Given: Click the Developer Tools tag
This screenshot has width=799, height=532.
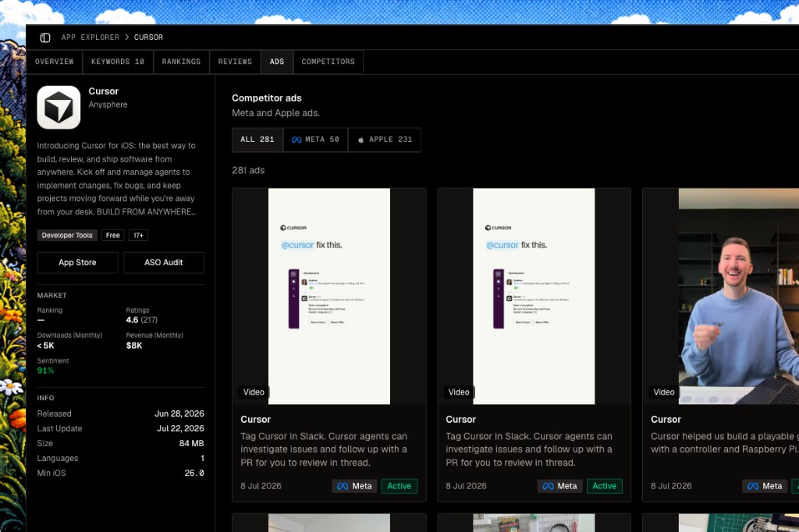Looking at the screenshot, I should [x=67, y=236].
